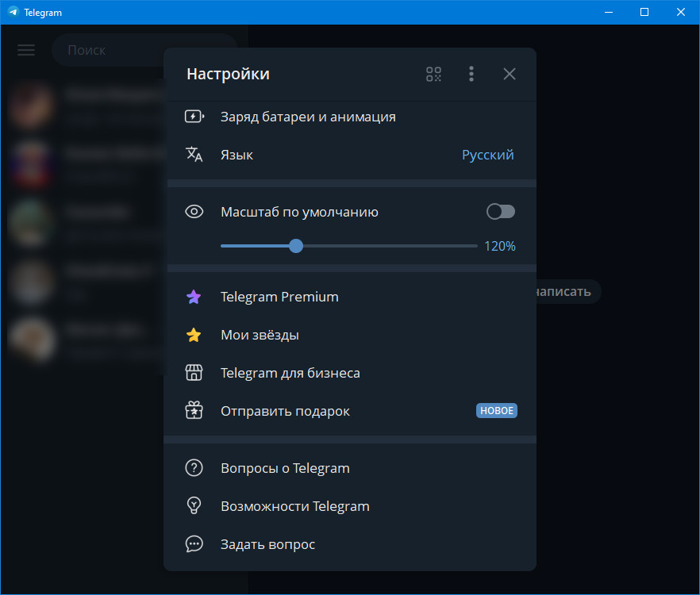Viewport: 700px width, 595px height.
Task: Click the purple Telegram Premium star icon
Action: click(x=194, y=297)
